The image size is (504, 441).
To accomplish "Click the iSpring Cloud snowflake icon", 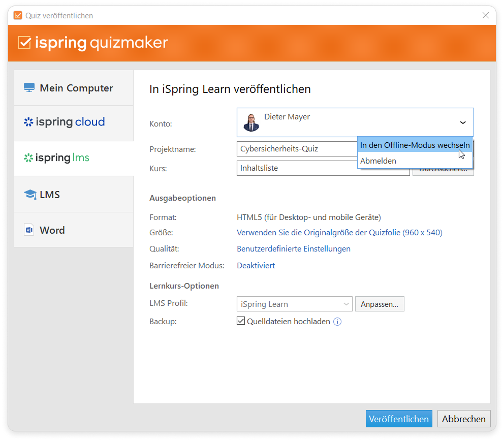I will 28,122.
